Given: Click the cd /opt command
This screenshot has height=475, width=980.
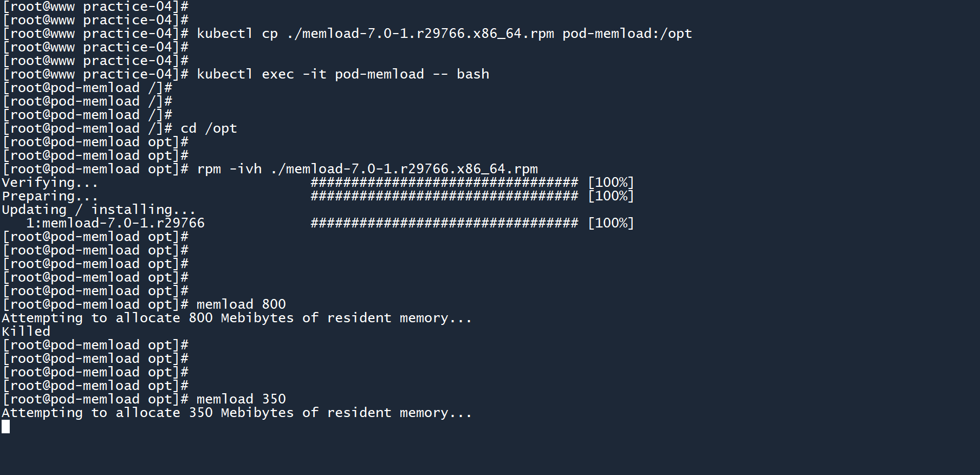Looking at the screenshot, I should coord(209,128).
